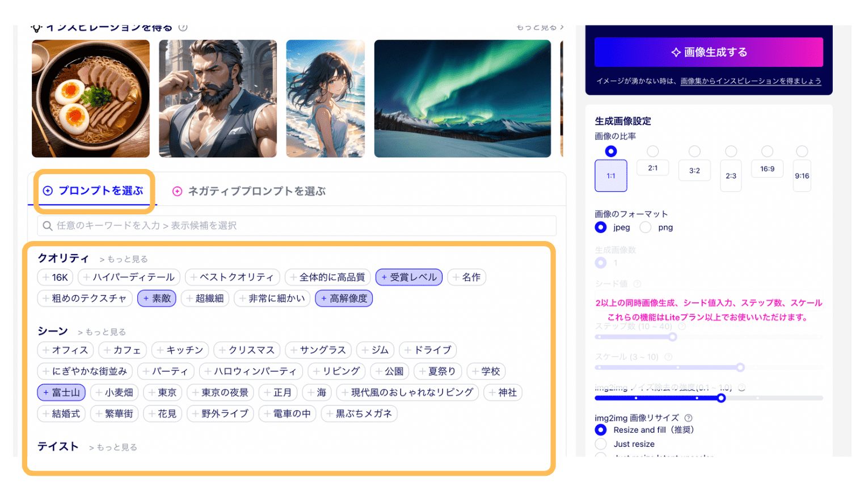
Task: Click the ステップ数 slider handle
Action: 672,337
